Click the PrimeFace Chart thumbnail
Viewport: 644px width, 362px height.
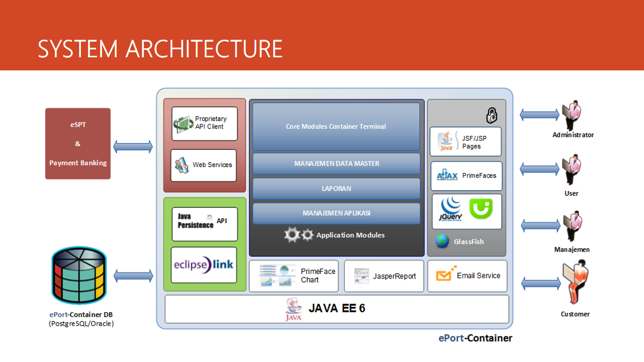(x=277, y=276)
